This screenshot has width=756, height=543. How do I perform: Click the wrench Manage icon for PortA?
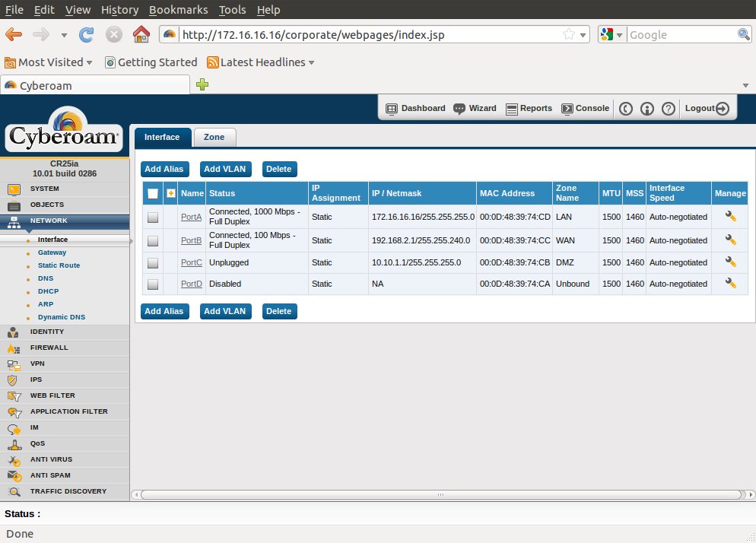tap(730, 217)
